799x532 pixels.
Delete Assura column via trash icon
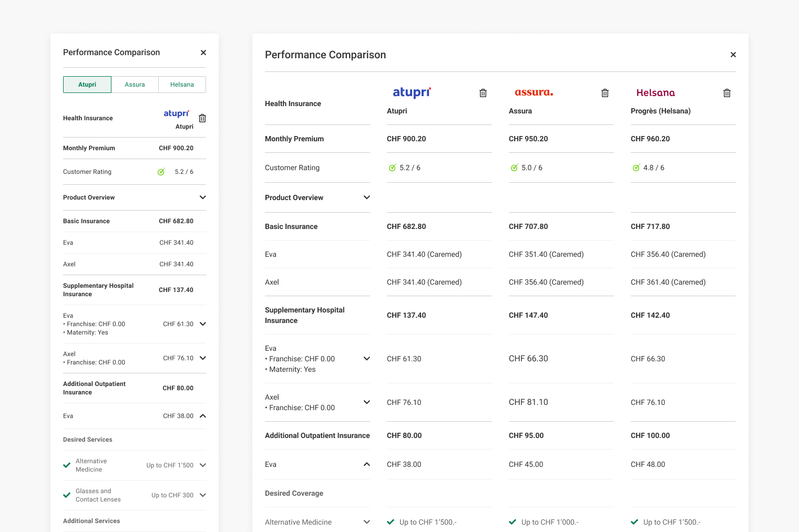coord(605,93)
